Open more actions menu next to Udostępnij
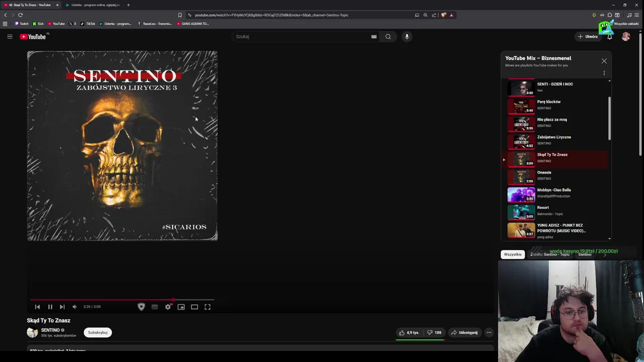 pyautogui.click(x=489, y=332)
